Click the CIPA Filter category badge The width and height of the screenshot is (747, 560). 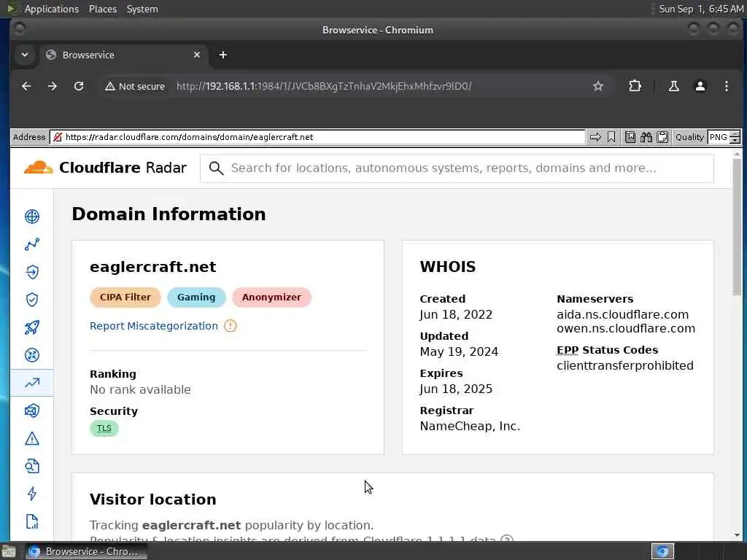(x=125, y=297)
